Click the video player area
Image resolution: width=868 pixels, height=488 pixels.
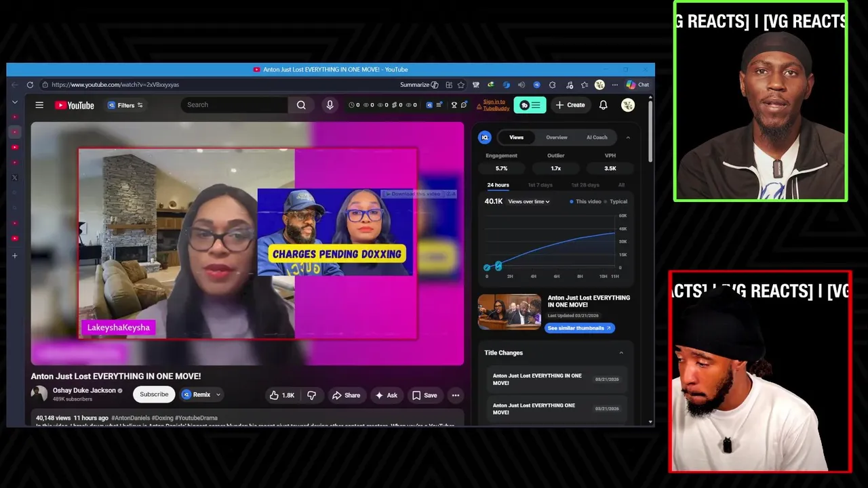(248, 243)
